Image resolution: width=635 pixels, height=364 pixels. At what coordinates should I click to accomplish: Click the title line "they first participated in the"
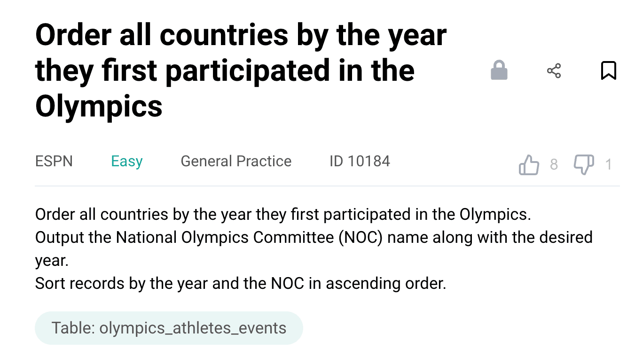tap(225, 70)
